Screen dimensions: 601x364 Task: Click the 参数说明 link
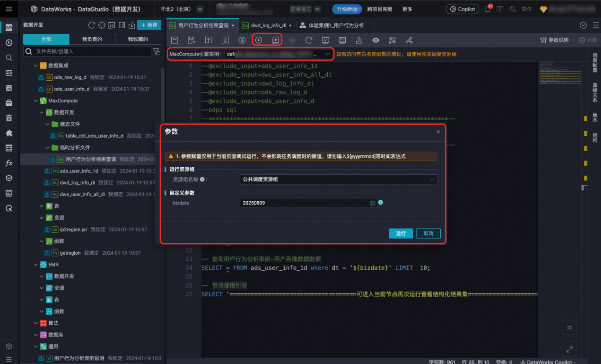point(554,40)
